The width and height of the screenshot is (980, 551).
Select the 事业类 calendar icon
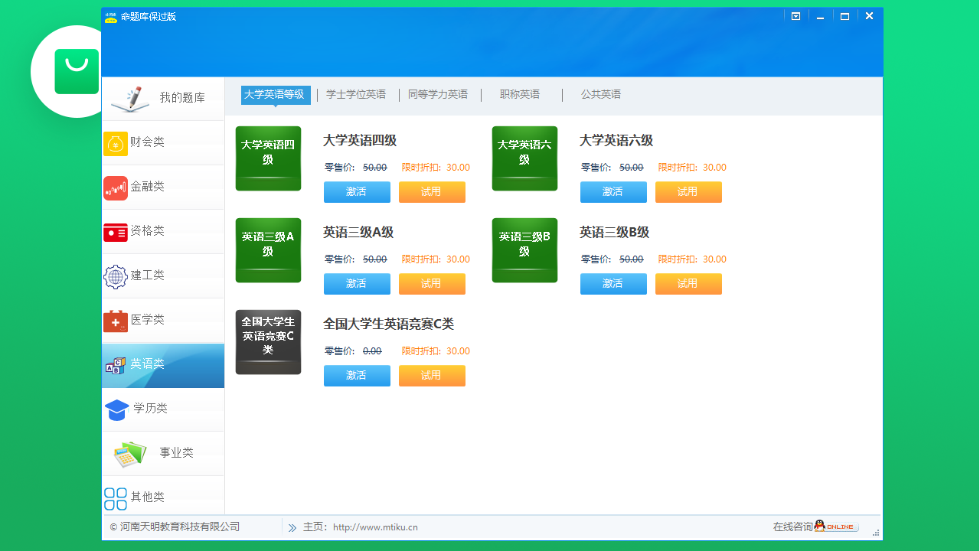130,452
